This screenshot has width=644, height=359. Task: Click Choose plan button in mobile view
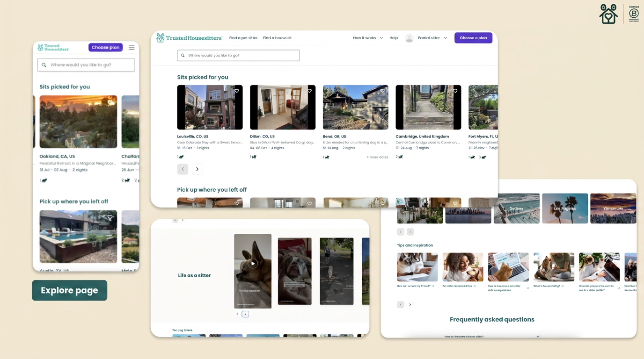tap(106, 47)
